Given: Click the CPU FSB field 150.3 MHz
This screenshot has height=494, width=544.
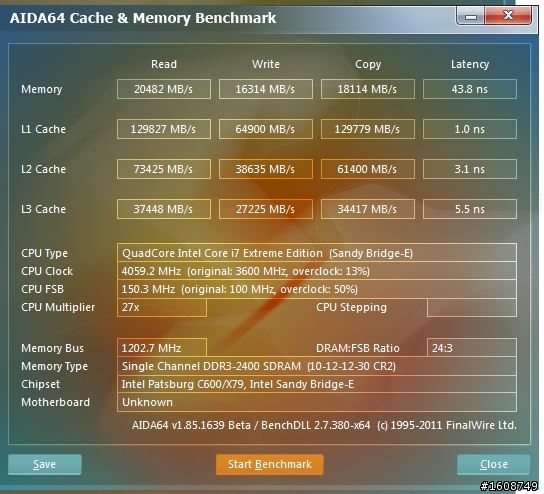Looking at the screenshot, I should 317,289.
